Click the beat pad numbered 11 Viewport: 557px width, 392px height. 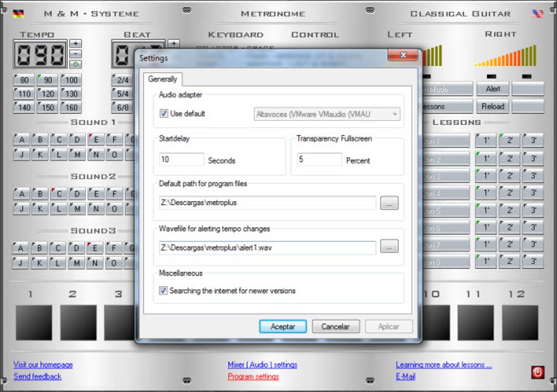[475, 323]
